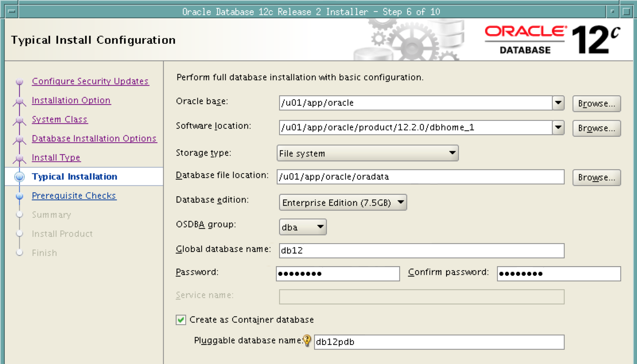Go to Configure Security Updates step
The image size is (637, 364).
pos(90,81)
